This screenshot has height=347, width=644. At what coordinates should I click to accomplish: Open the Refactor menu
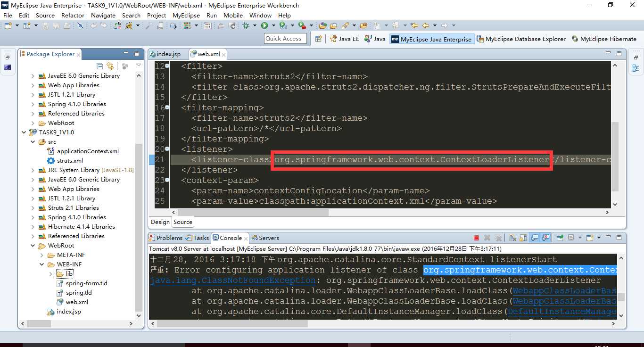[73, 15]
